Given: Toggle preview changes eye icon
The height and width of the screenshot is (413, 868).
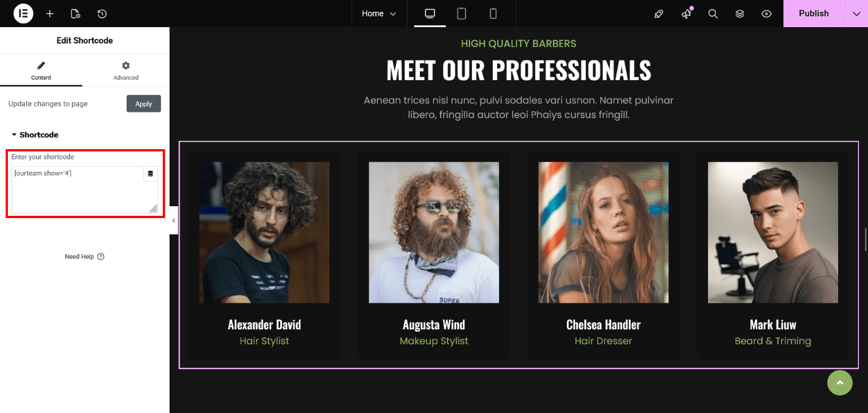Looking at the screenshot, I should pos(766,14).
